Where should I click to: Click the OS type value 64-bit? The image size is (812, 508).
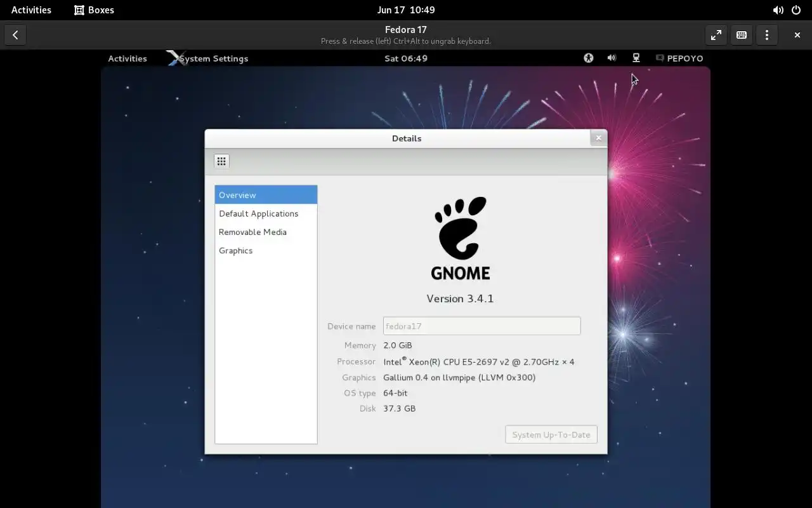[x=395, y=393]
